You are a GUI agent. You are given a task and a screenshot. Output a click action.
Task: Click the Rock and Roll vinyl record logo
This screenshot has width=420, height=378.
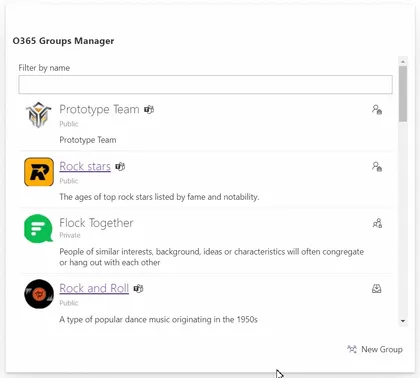tap(39, 294)
